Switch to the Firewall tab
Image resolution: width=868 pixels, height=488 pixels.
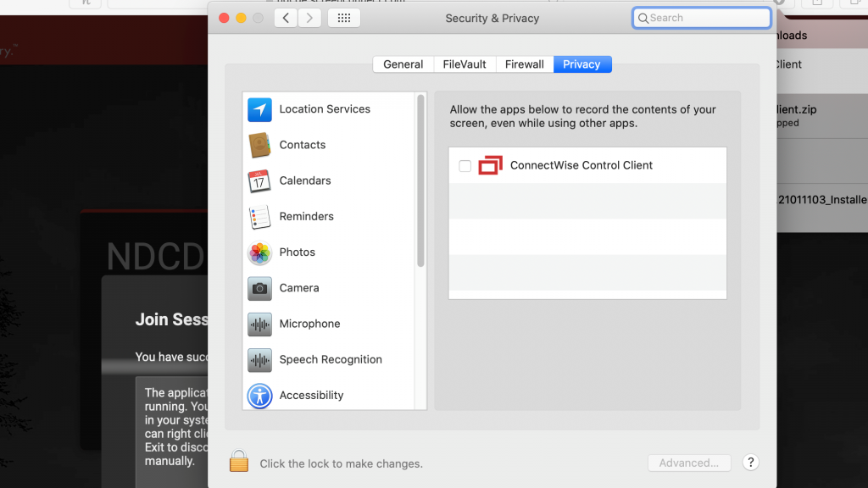[x=524, y=64]
